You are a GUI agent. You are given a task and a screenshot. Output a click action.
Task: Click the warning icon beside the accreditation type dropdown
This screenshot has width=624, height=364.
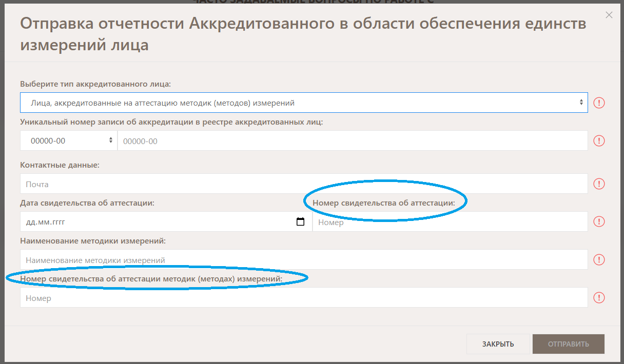(x=599, y=103)
